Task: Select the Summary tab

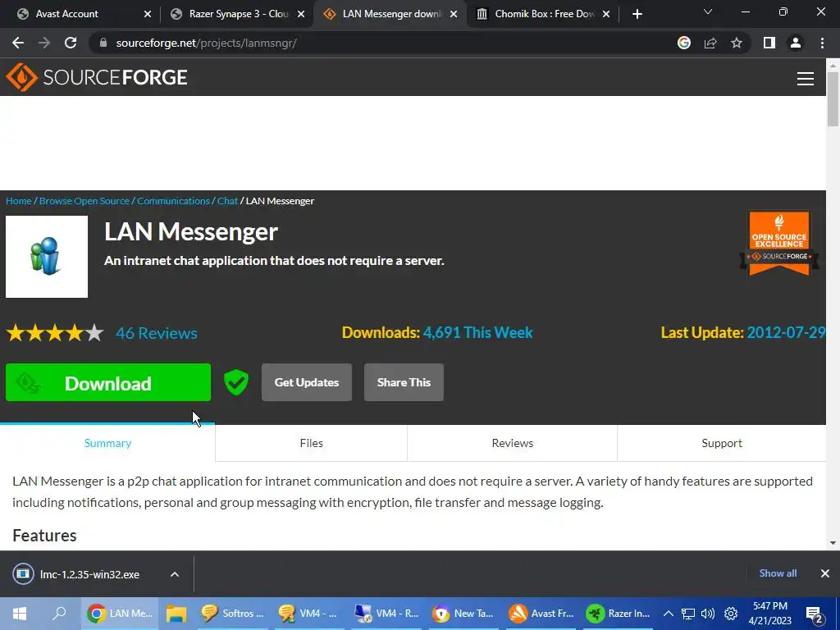Action: [x=107, y=443]
